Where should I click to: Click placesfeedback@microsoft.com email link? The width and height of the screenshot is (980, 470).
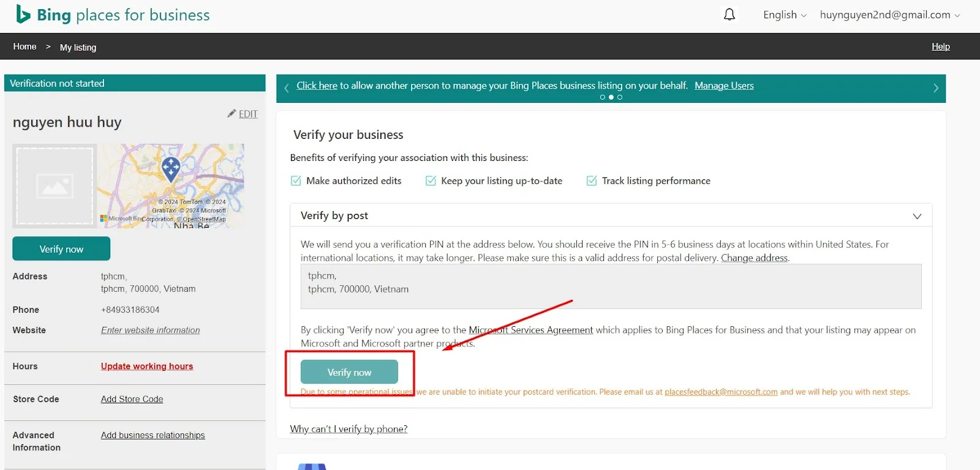point(721,392)
